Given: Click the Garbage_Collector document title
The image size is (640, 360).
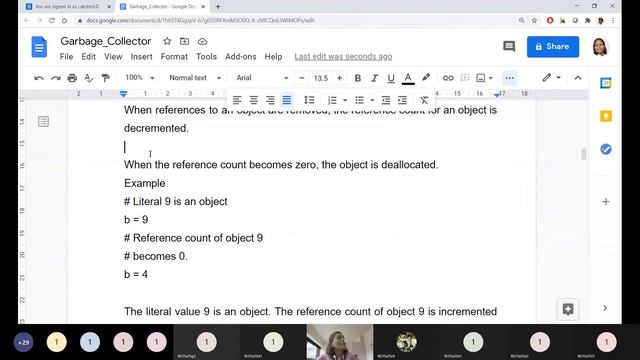Looking at the screenshot, I should [106, 41].
